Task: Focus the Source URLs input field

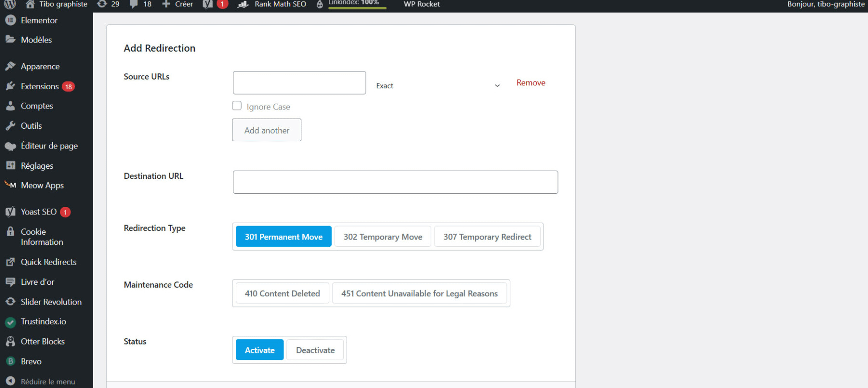Action: [299, 83]
